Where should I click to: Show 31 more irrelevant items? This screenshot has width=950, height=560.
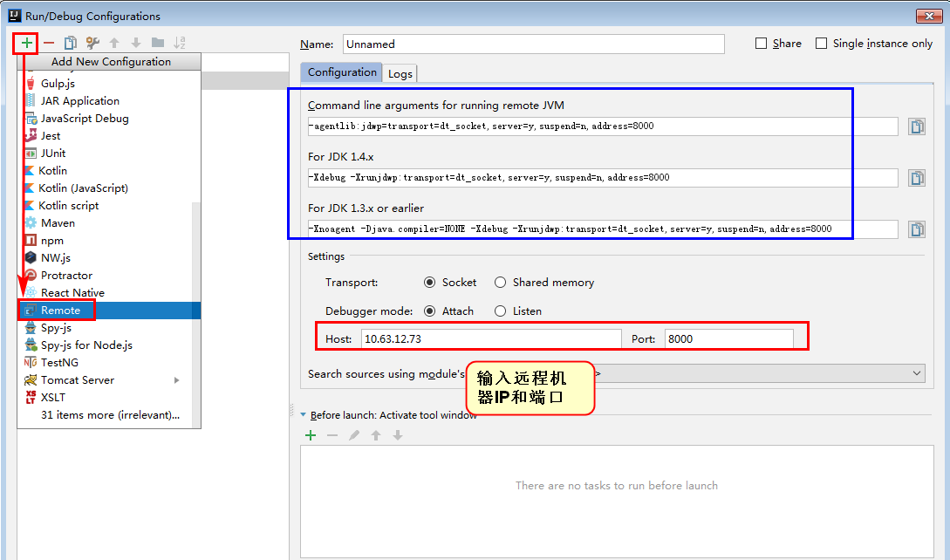tap(110, 415)
